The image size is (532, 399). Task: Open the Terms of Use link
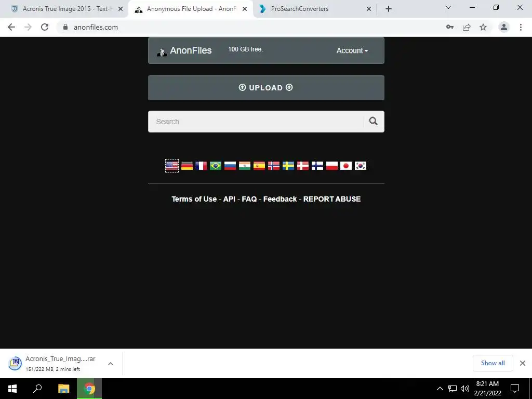[194, 199]
